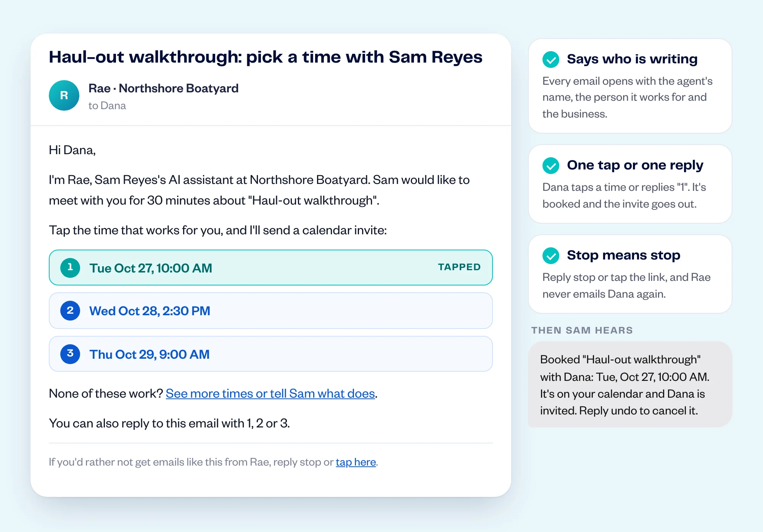Click the number 1 badge on Tuesday slot
Image resolution: width=763 pixels, height=532 pixels.
click(70, 268)
